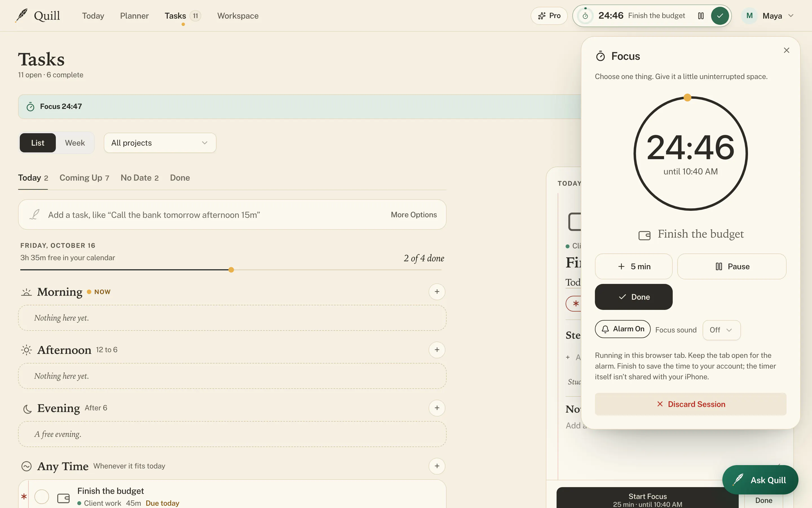Click the black Done button in Focus panel

click(x=634, y=297)
